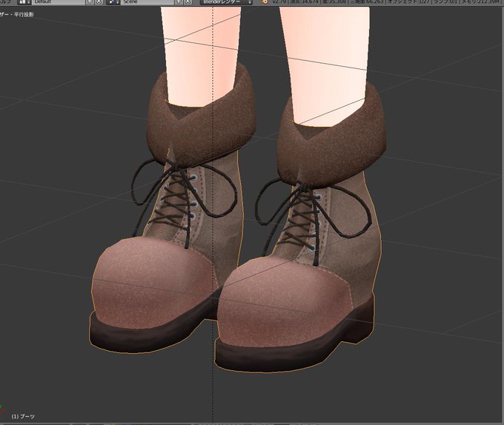Click the (1) ブーツ object name label
Screen dimensions: 504x425
coord(23,416)
